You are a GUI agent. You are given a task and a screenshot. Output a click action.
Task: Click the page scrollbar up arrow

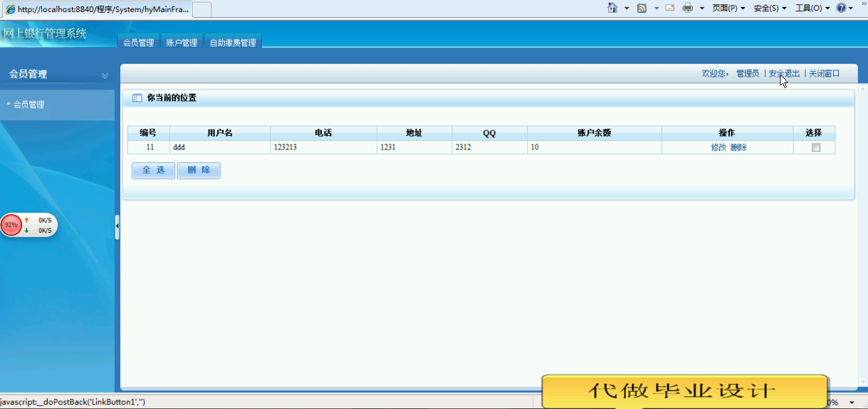(x=863, y=90)
